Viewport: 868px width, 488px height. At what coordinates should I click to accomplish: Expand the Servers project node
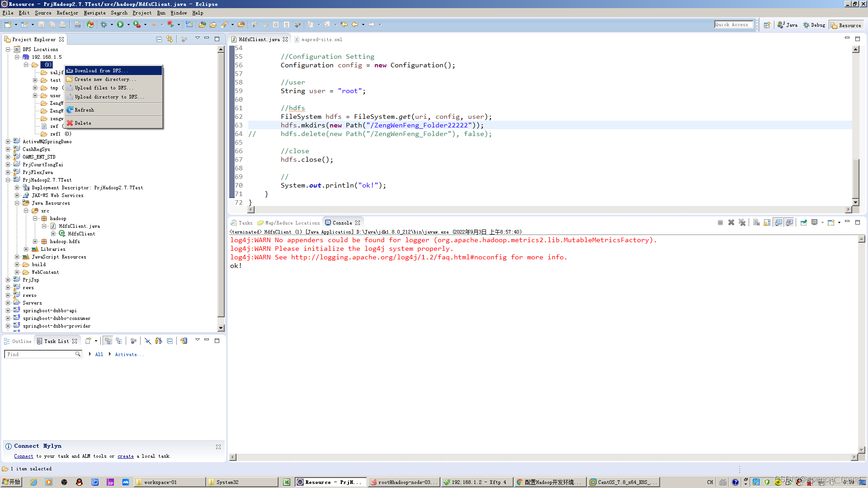click(8, 303)
